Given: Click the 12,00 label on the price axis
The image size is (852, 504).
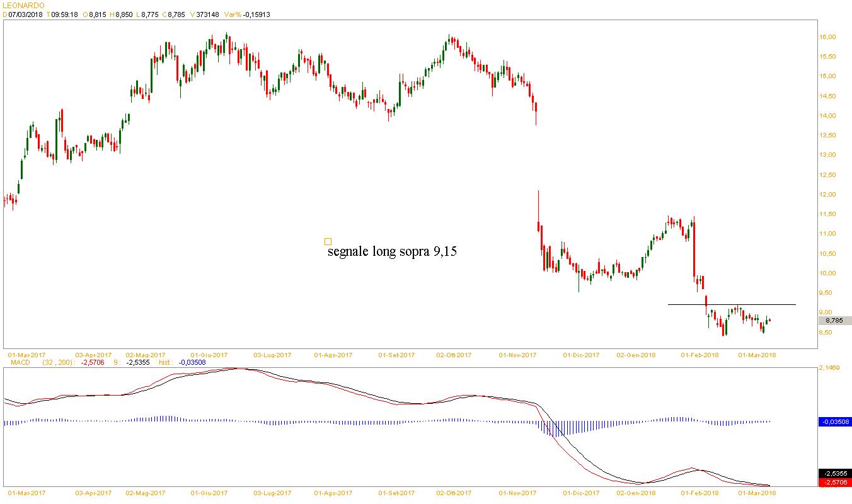Looking at the screenshot, I should 827,195.
